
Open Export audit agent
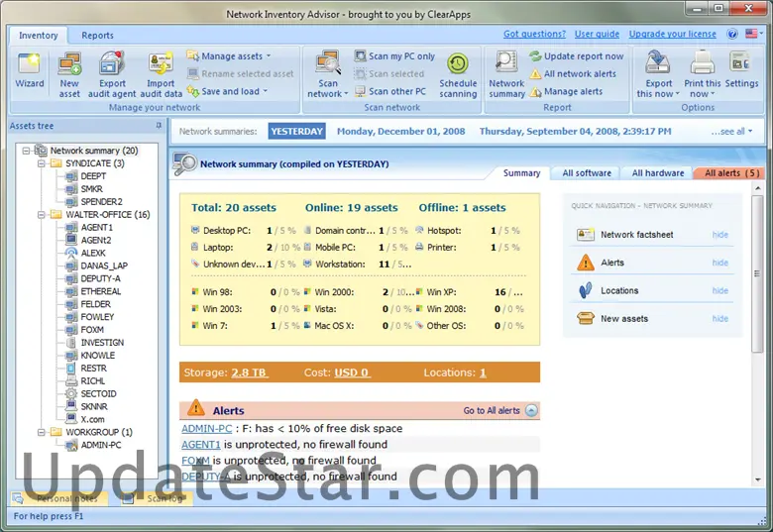(112, 75)
